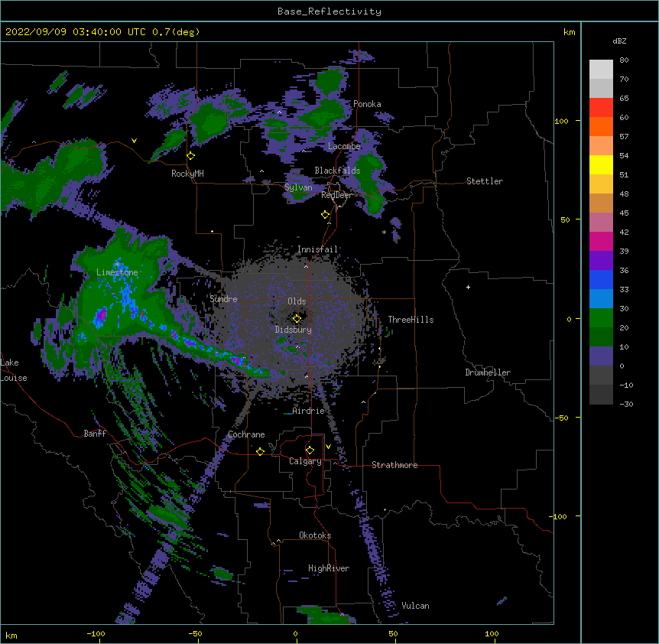Select the purple 36-39 dBZ legend swatch

[x=601, y=261]
